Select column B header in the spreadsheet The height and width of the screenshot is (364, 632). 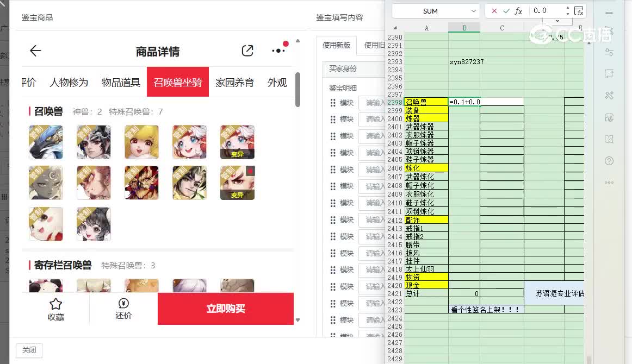click(x=464, y=28)
